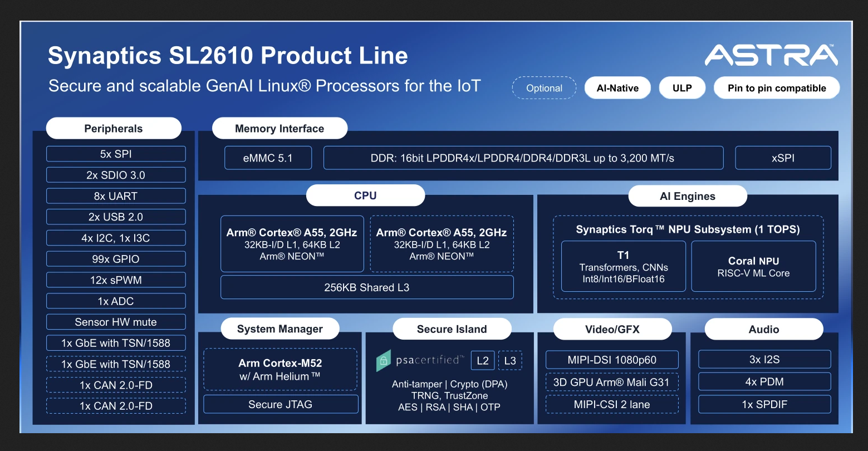Click the psacertified logo

click(420, 360)
